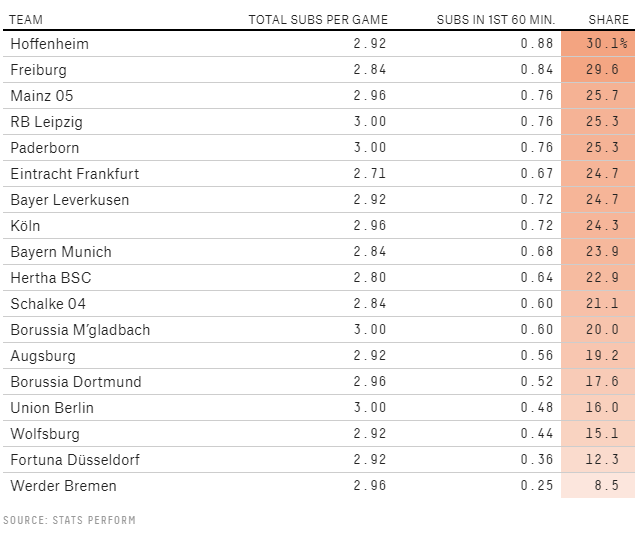
Task: Click the TEAM column header
Action: [26, 20]
